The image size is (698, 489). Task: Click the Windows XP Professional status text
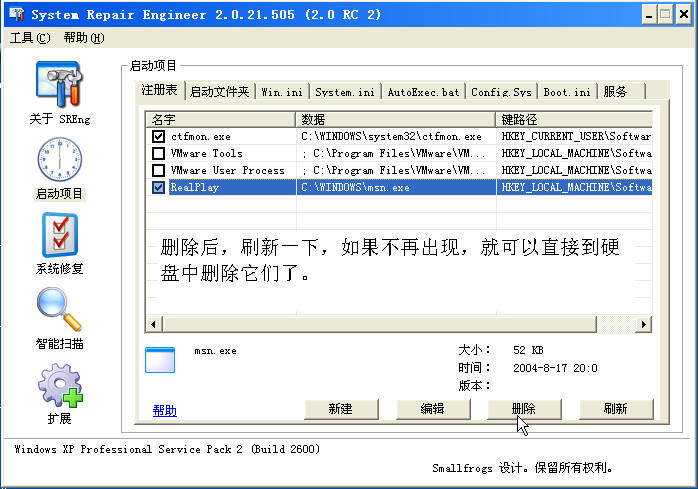click(x=167, y=449)
